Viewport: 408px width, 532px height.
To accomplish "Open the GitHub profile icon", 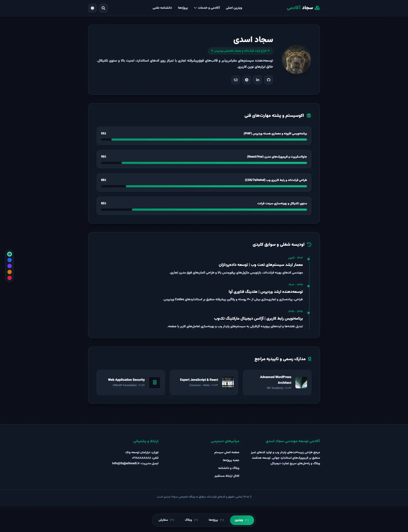I will pos(268,80).
